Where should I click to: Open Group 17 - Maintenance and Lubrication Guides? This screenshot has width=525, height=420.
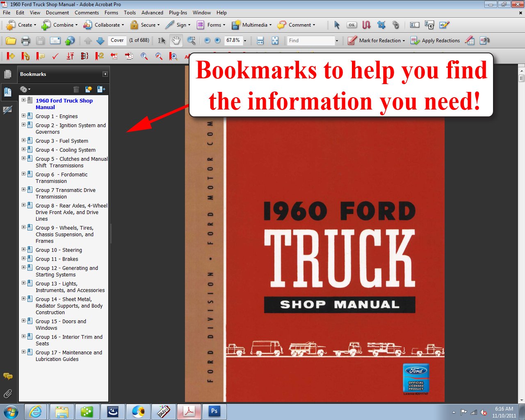coord(69,356)
